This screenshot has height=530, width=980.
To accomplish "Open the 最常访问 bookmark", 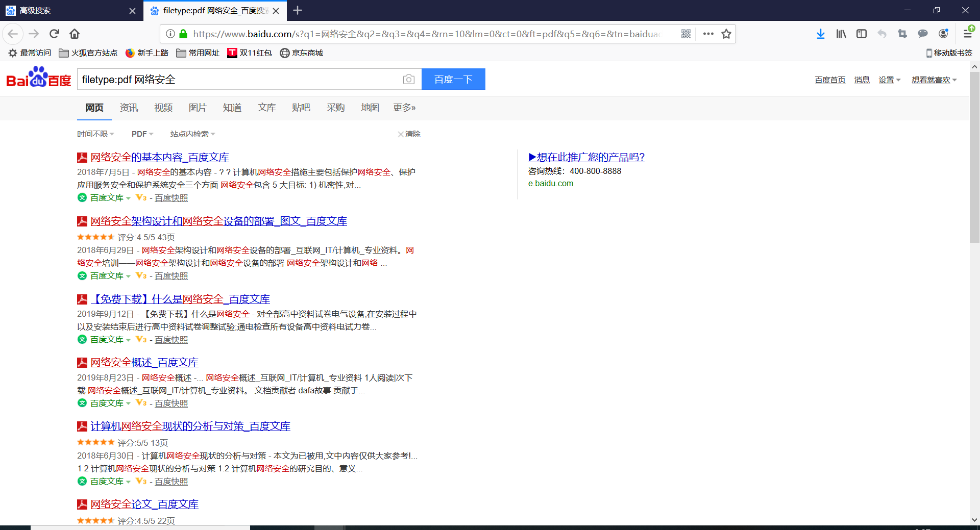I will click(x=30, y=53).
